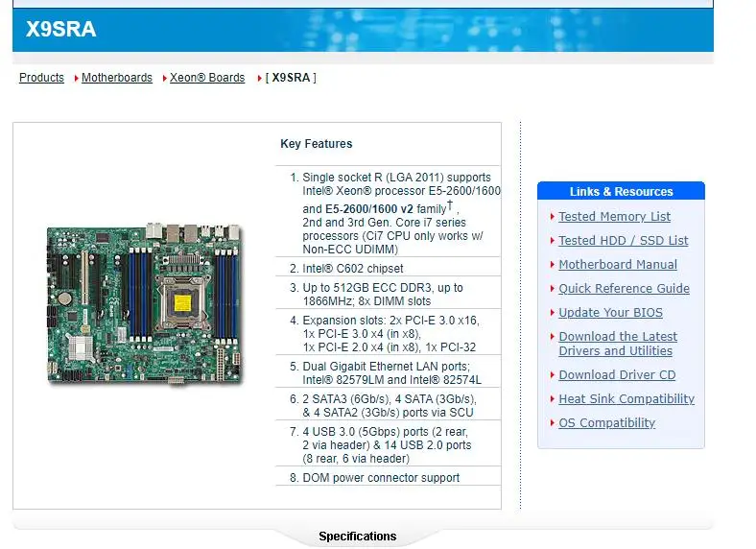
Task: Select the Intel® C602 chipset feature line
Action: pos(352,269)
